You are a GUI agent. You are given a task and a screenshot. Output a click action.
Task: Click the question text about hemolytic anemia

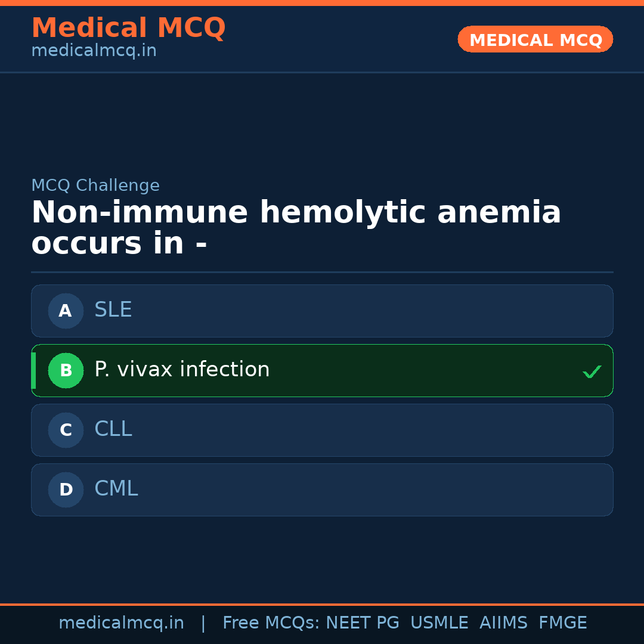(x=296, y=228)
